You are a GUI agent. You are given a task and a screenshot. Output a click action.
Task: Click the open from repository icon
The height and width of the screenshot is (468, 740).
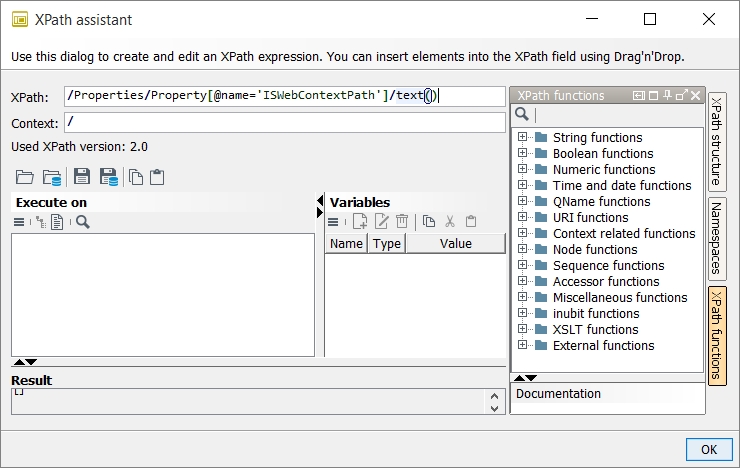click(x=52, y=177)
